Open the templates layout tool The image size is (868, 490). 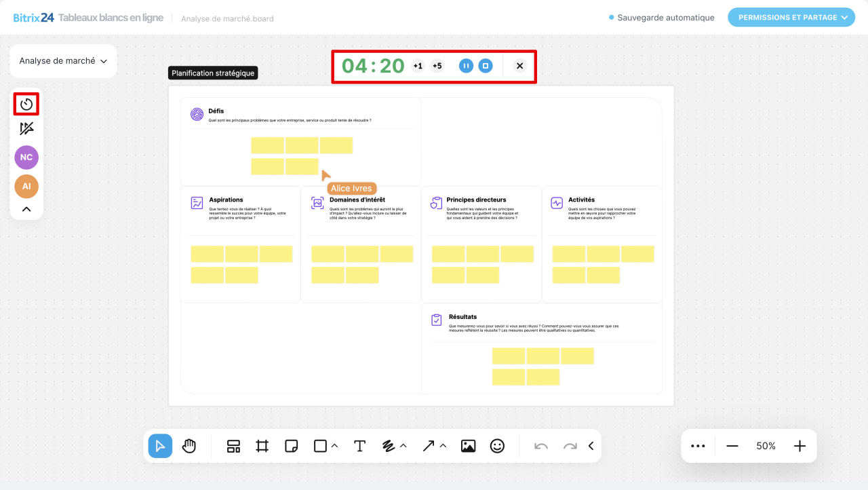tap(233, 446)
